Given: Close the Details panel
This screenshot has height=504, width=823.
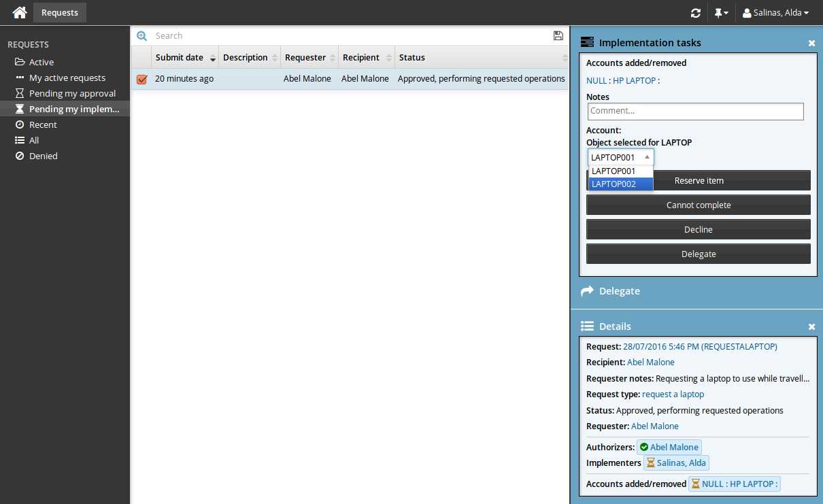Looking at the screenshot, I should 811,326.
